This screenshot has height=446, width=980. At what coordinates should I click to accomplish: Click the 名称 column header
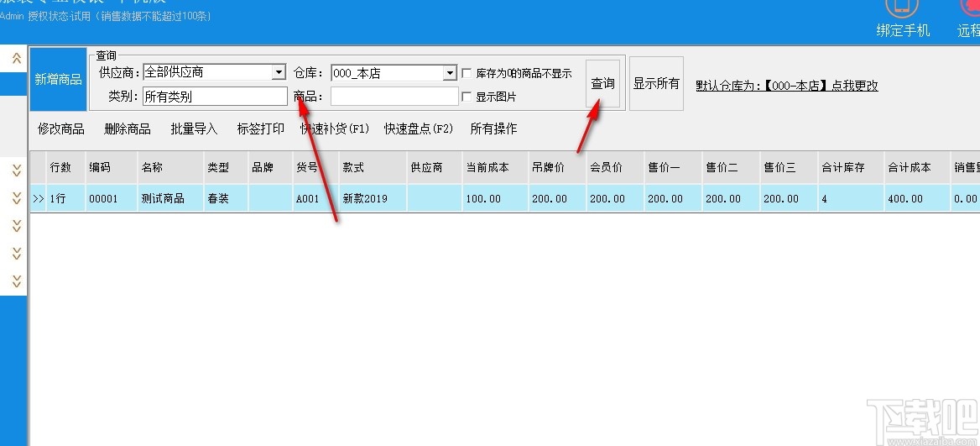pos(170,168)
